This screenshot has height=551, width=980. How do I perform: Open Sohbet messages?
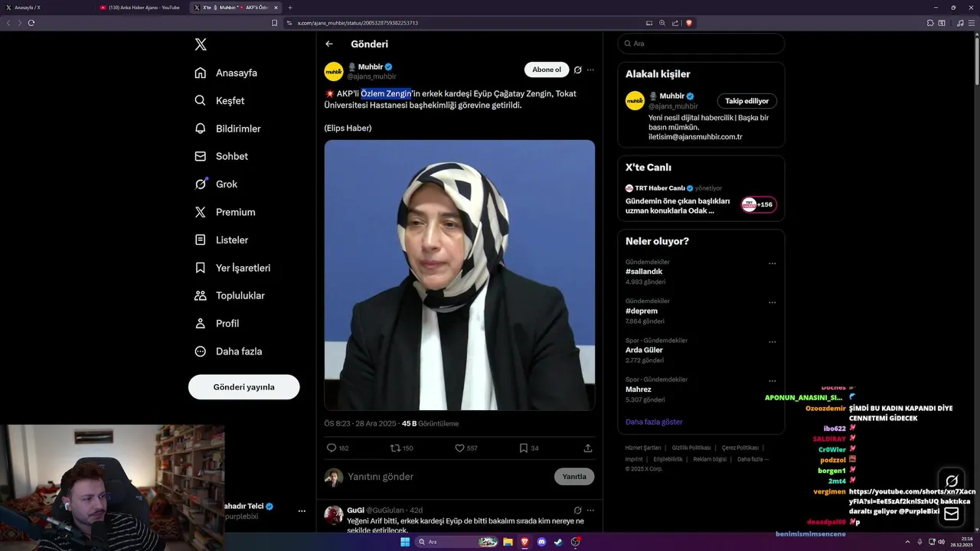point(221,156)
